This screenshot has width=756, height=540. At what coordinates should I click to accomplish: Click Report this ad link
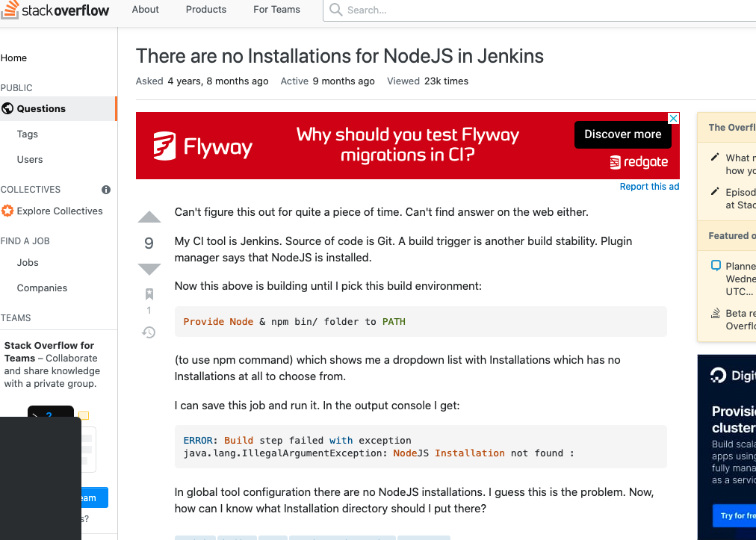pyautogui.click(x=649, y=187)
